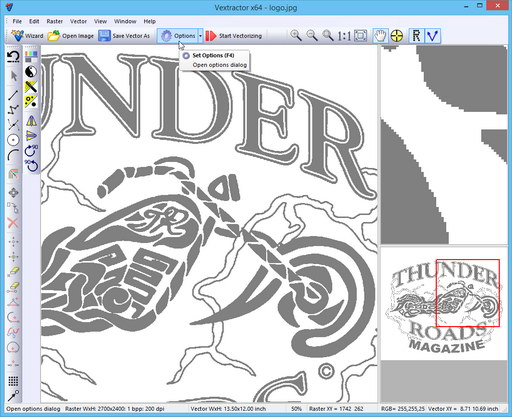Click the upper eraser tool icon
This screenshot has width=512, height=417.
pyautogui.click(x=13, y=271)
